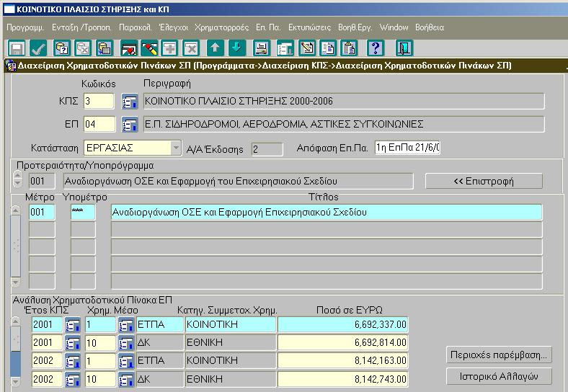568x392 pixels.
Task: Open the Κατάσταση ΕΡΓΑΣΙΑΣ dropdown
Action: click(x=176, y=148)
